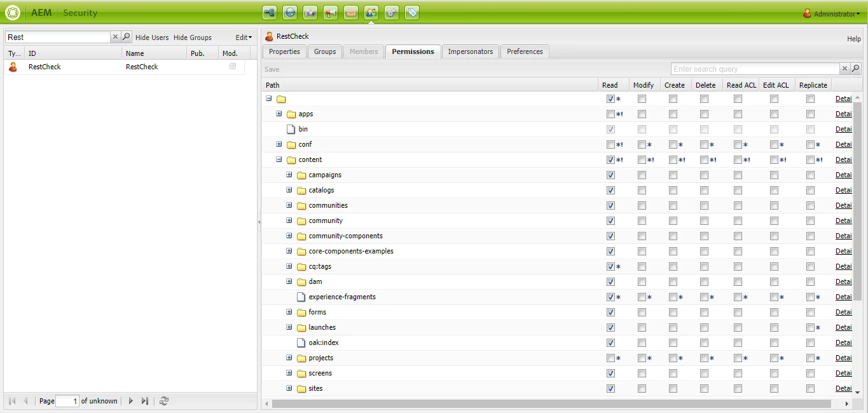
Task: Expand the campaigns folder
Action: pos(289,175)
